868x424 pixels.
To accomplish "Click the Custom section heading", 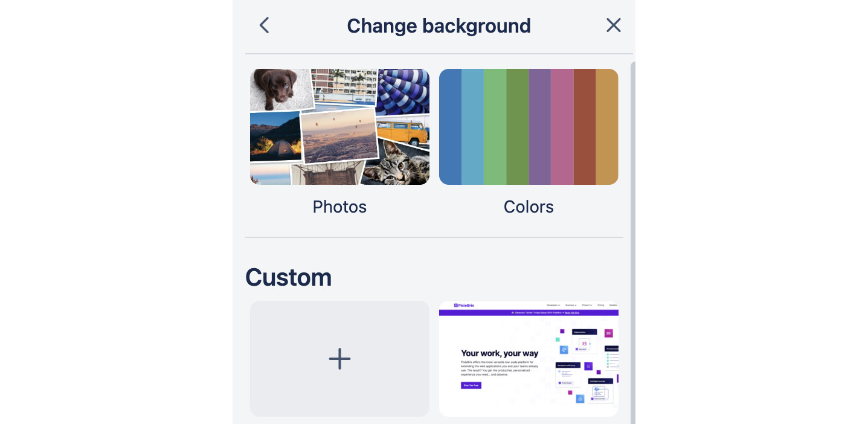I will tap(289, 277).
